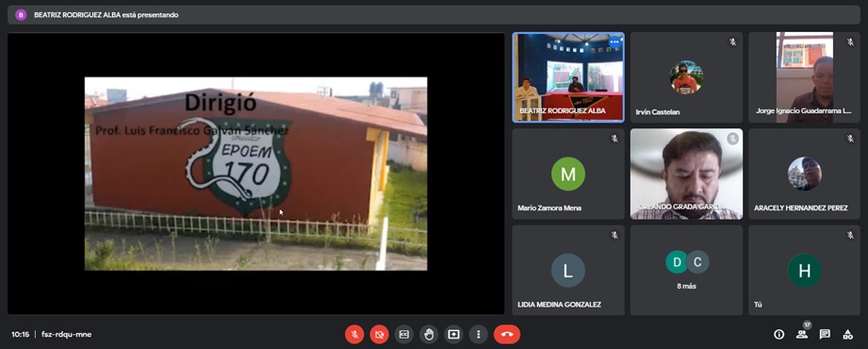The height and width of the screenshot is (349, 868).
Task: Click the muted mic icon on Aracely Hernandez's tile
Action: click(850, 139)
